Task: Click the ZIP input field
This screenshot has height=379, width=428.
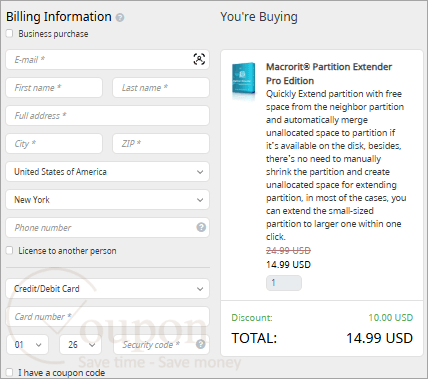Action: (x=161, y=144)
